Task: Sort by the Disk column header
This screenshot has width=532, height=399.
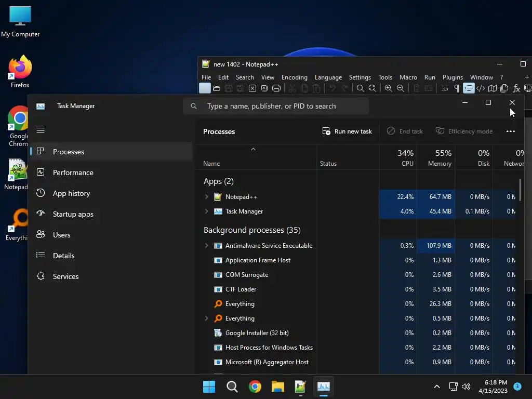Action: (474, 158)
